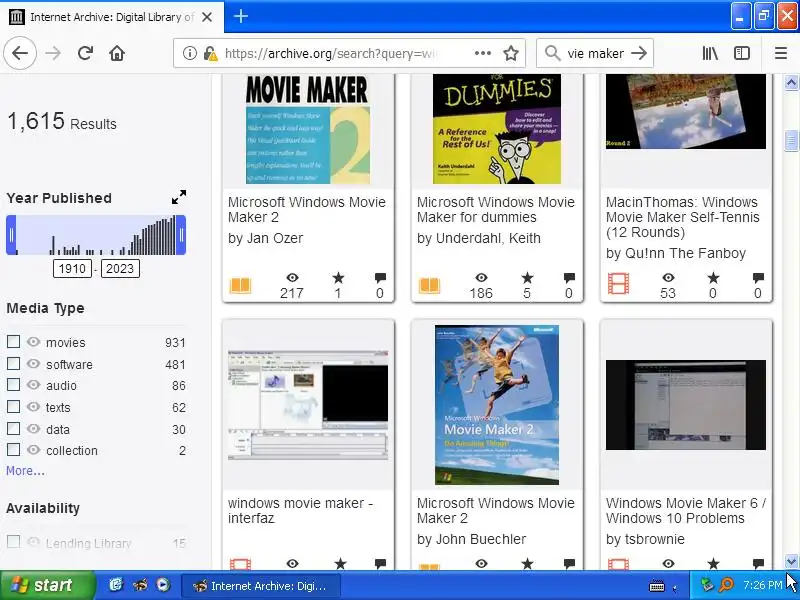This screenshot has width=800, height=600.
Task: Check the collection media type checkbox
Action: pos(13,449)
